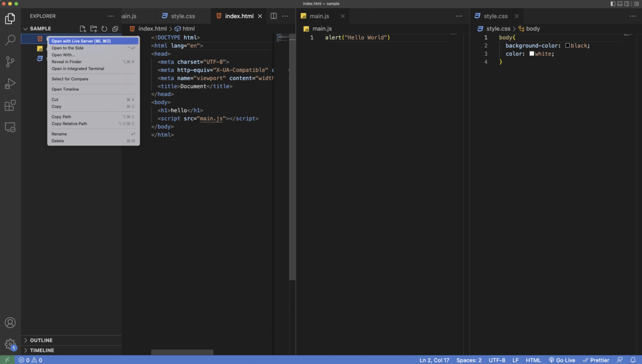Change the UTF-8 encoding in status bar

click(x=497, y=360)
